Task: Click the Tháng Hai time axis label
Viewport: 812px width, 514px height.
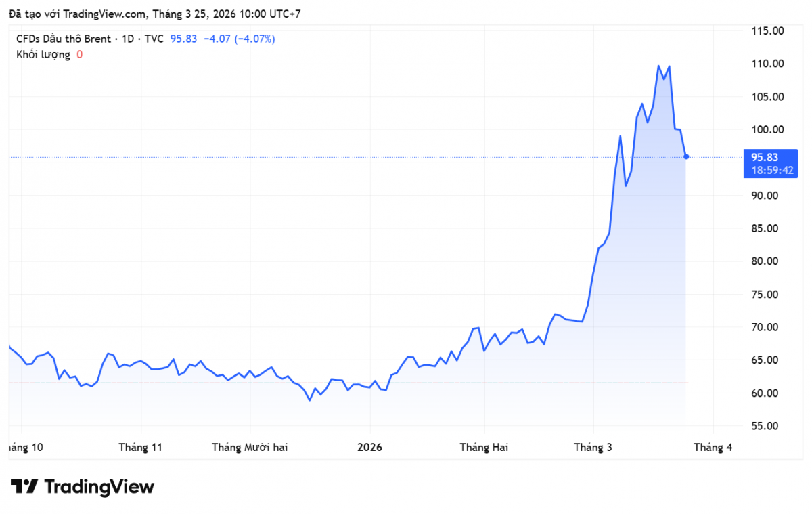Action: [484, 448]
